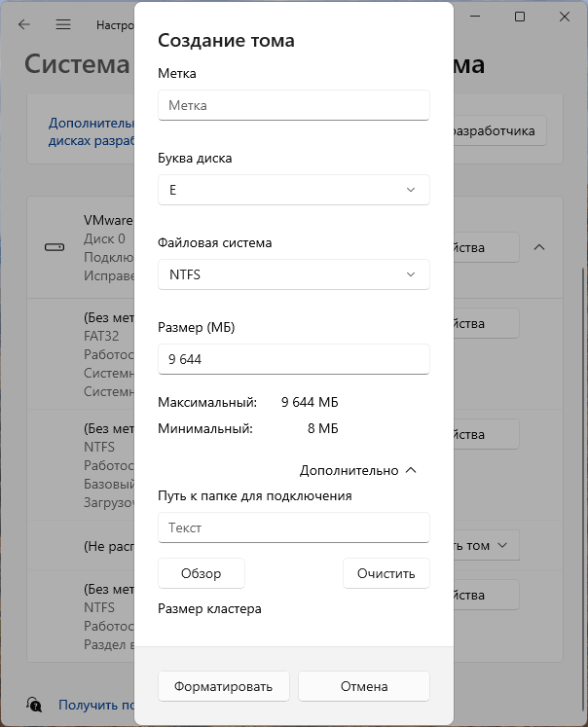Click the back arrow in Settings
The height and width of the screenshot is (727, 588).
pos(24,24)
